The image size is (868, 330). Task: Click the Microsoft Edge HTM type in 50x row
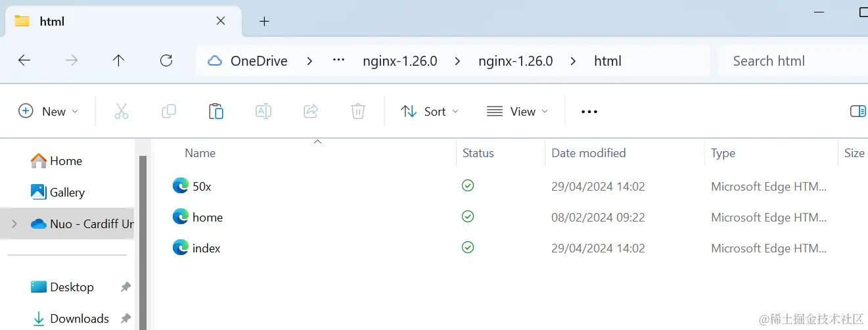[769, 186]
